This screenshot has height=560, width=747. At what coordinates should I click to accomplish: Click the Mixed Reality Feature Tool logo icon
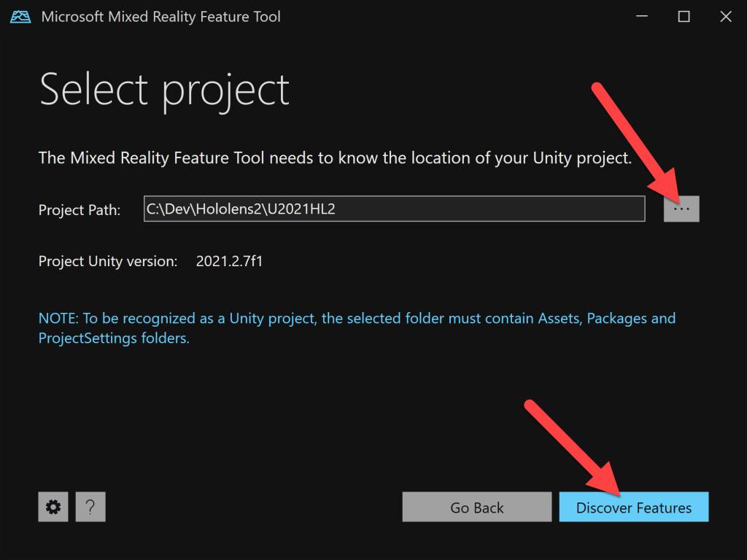tap(20, 17)
